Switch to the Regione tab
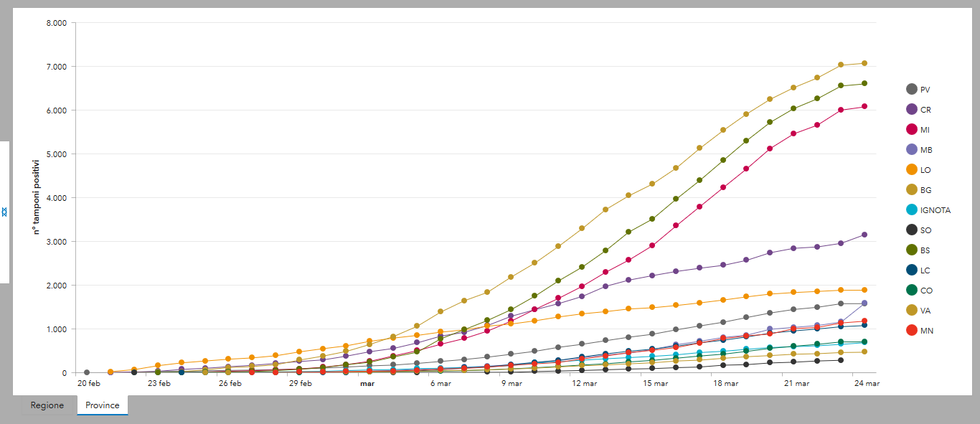Viewport: 980px width, 424px height. click(47, 405)
